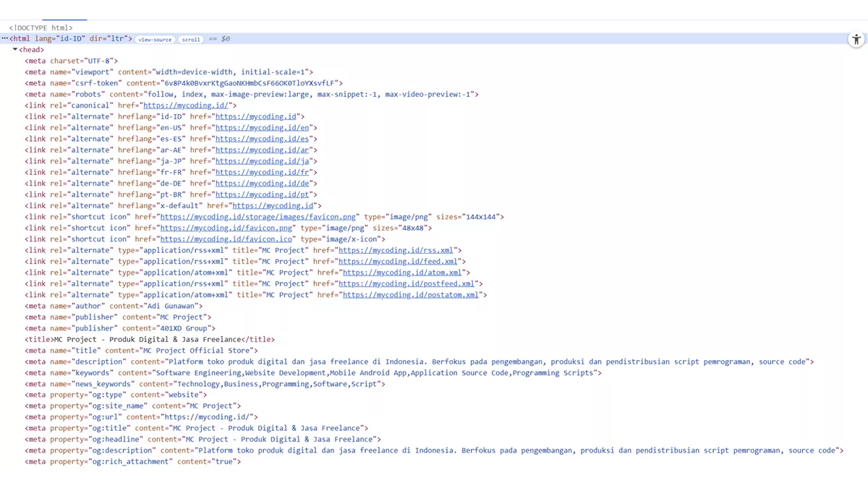Open the atom.xml feed link
The image size is (868, 488).
click(401, 273)
